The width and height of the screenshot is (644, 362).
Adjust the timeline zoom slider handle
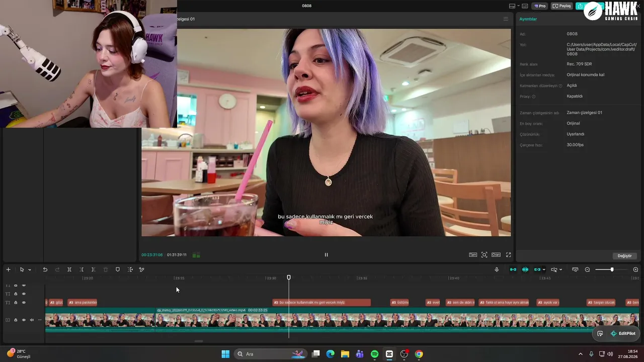click(x=612, y=269)
